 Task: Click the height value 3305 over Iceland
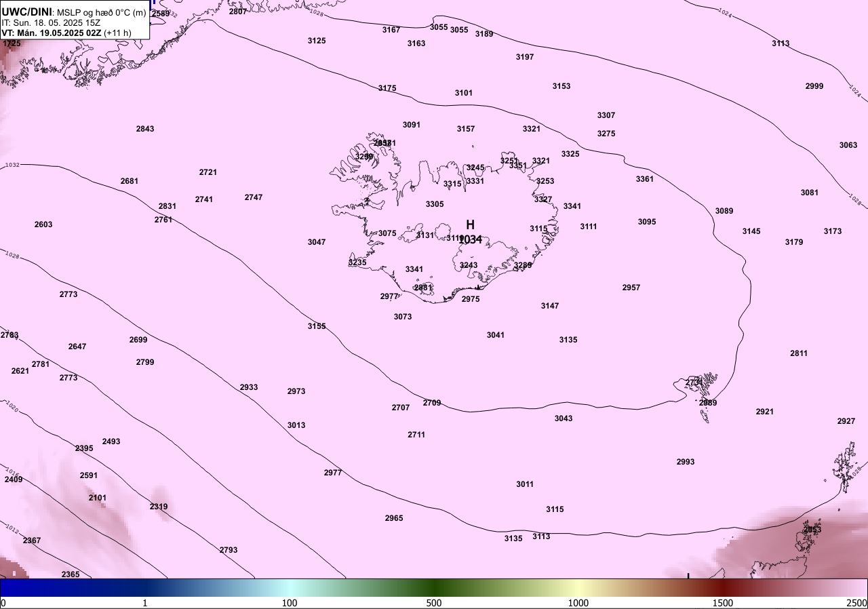[435, 204]
